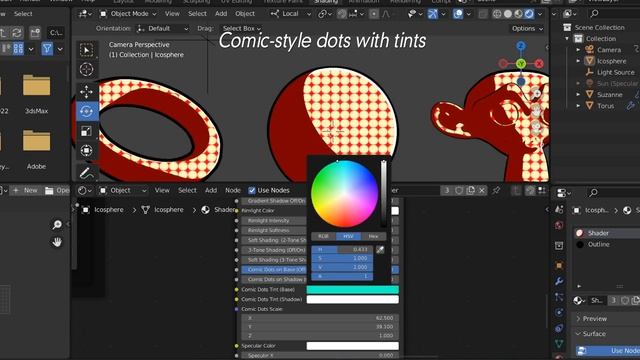Open the viewport Object menu
Screen dimensions: 640x360
(x=245, y=14)
